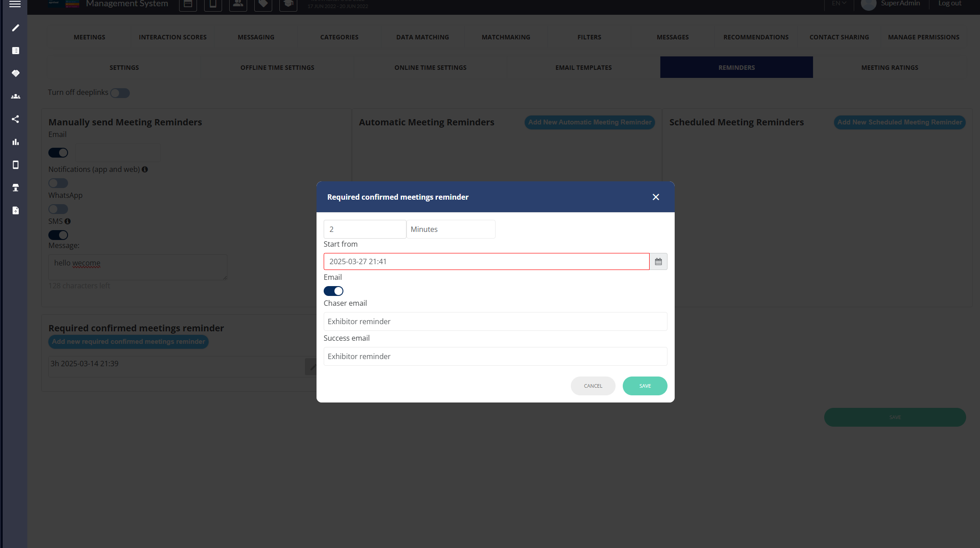Click the hamburger menu icon
The height and width of the screenshot is (548, 980).
pyautogui.click(x=15, y=4)
